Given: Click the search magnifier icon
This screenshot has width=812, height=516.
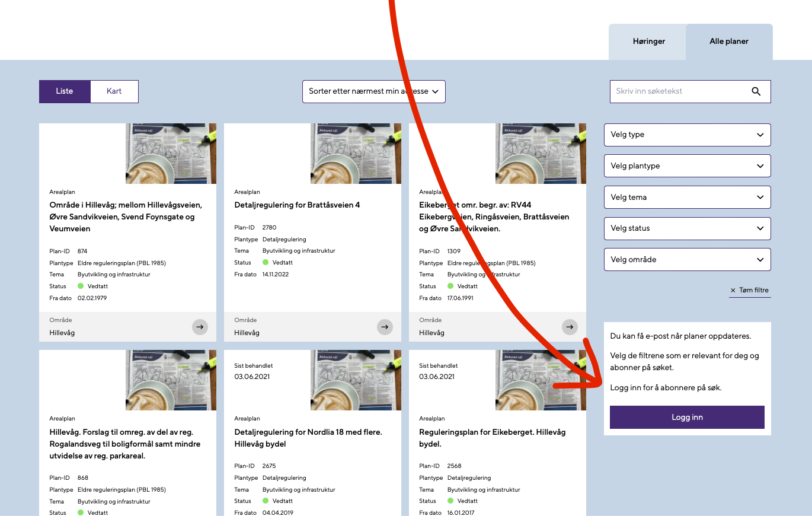Looking at the screenshot, I should coord(756,91).
